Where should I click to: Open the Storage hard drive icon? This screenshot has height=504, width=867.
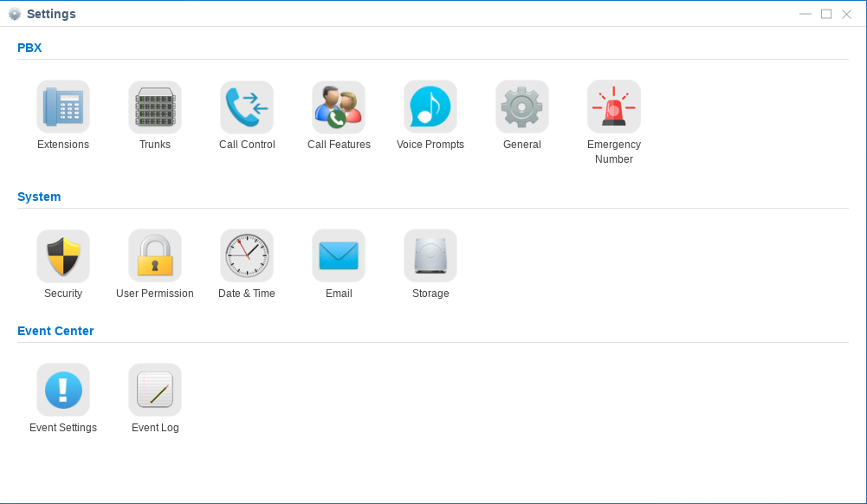(430, 255)
